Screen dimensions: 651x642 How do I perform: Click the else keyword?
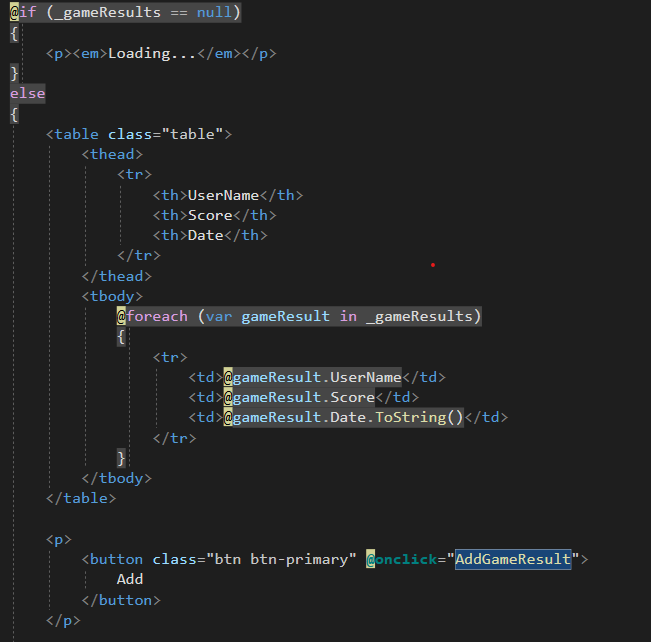pos(27,93)
